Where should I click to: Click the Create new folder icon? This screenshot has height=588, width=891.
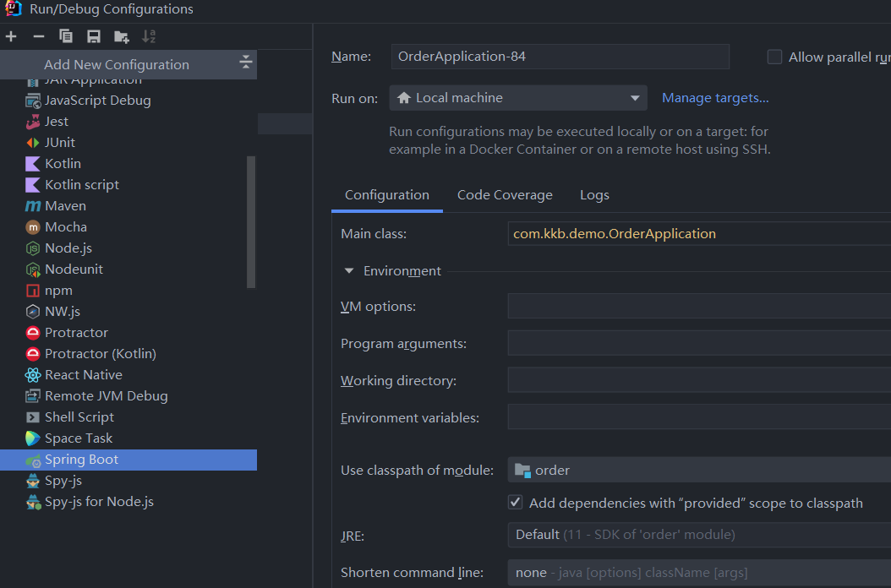(x=122, y=37)
